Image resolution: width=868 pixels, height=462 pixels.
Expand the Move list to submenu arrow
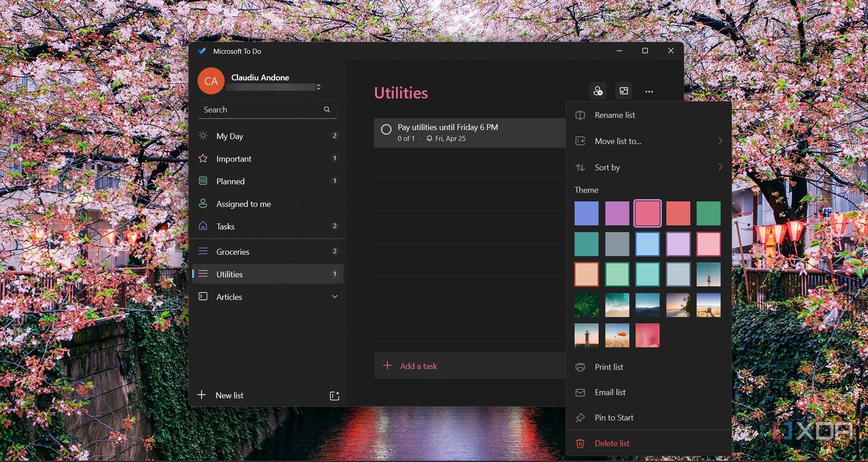click(720, 141)
